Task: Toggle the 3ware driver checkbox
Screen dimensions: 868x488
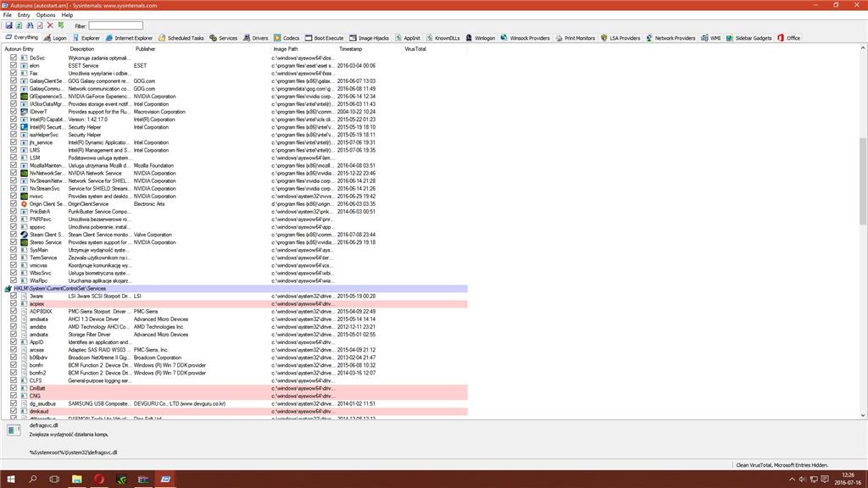Action: coord(14,296)
